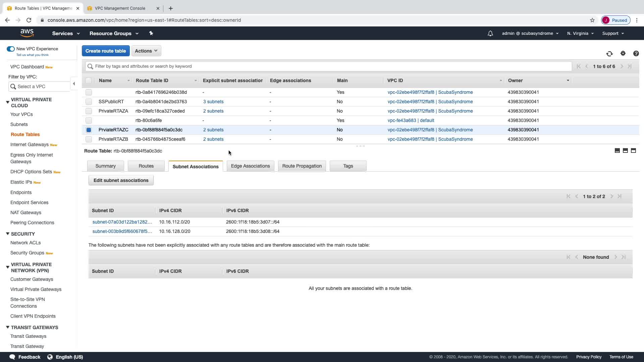Maximize details pane layout icon
Screen dimensions: 644x362
pyautogui.click(x=633, y=150)
